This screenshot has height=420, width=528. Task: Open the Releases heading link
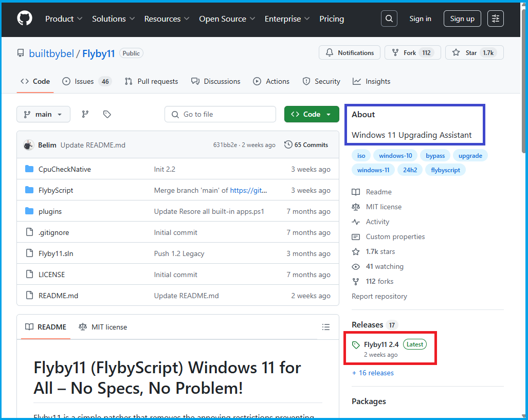click(374, 325)
